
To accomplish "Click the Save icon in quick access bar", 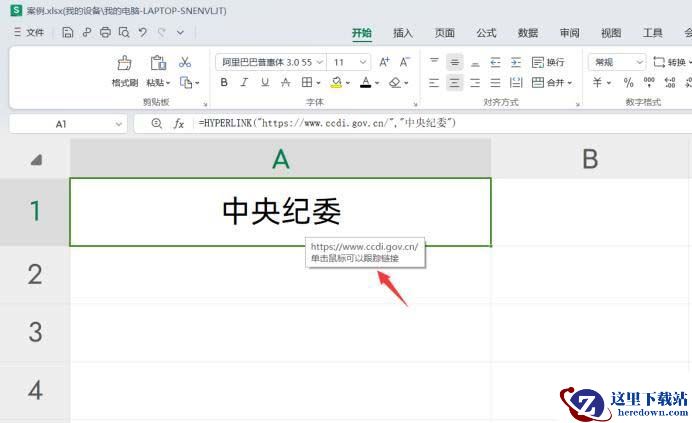I will (x=67, y=33).
